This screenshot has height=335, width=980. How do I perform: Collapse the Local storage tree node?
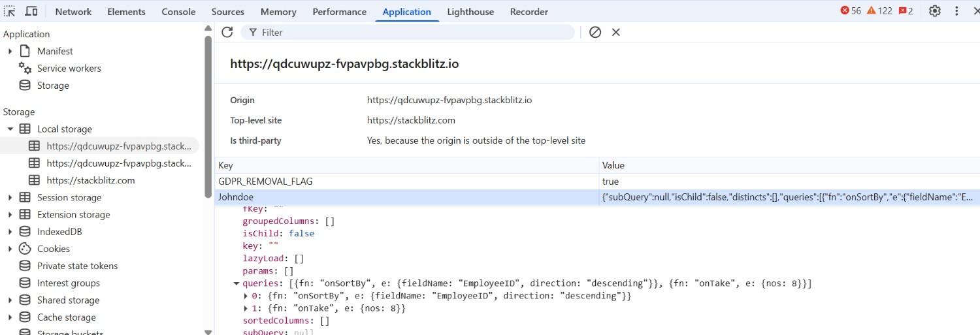(10, 129)
